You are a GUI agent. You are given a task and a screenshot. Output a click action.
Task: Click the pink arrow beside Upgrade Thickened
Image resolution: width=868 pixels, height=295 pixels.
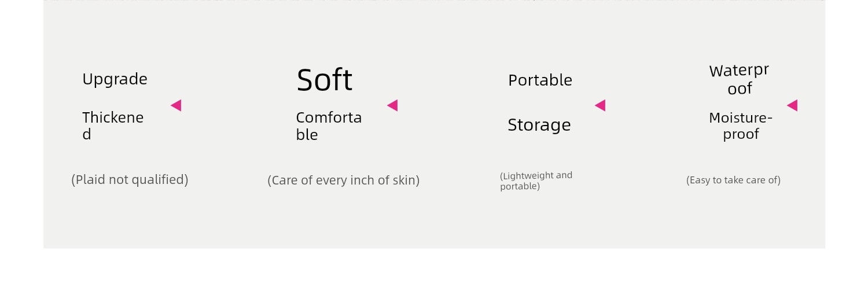coord(176,105)
